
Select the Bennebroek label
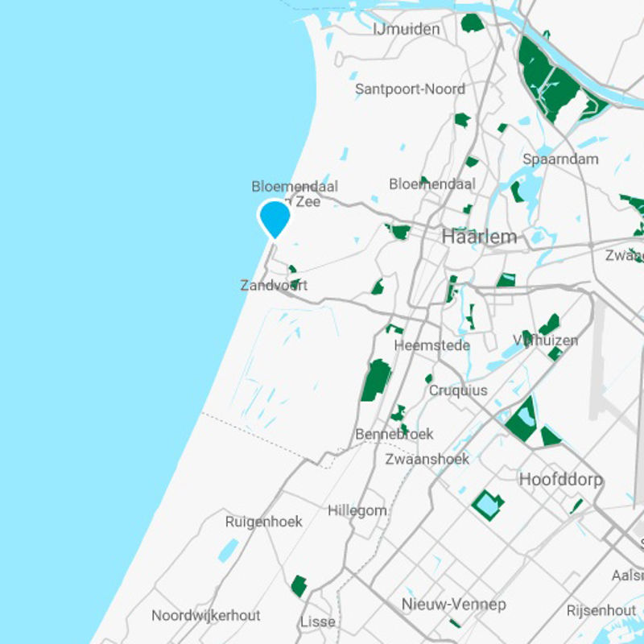pyautogui.click(x=394, y=435)
